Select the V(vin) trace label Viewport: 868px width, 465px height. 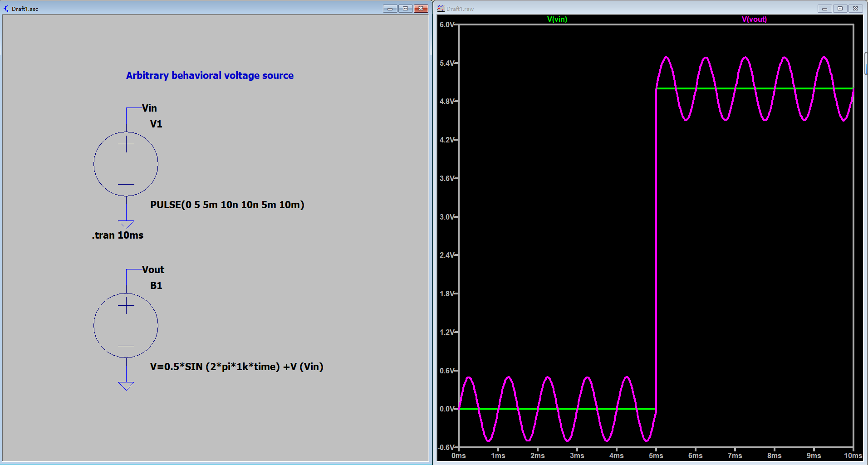557,19
